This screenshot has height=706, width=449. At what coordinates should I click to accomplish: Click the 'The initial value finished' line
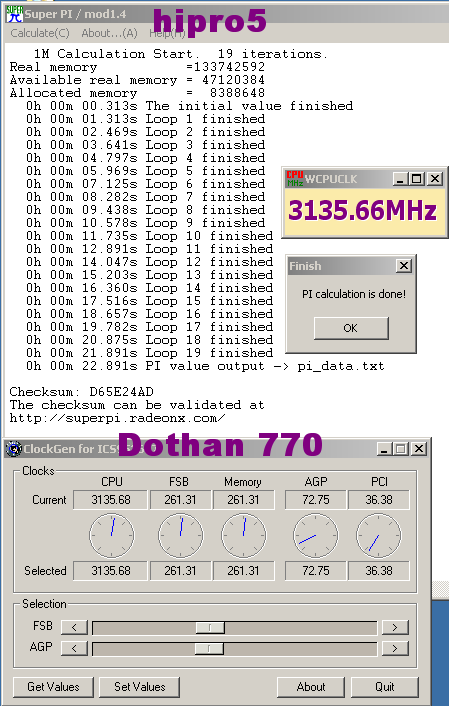pos(190,106)
